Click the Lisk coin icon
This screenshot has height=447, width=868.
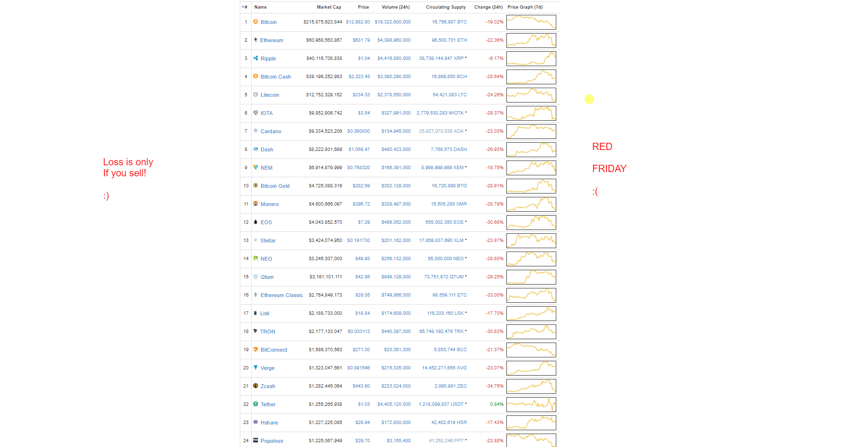point(256,313)
